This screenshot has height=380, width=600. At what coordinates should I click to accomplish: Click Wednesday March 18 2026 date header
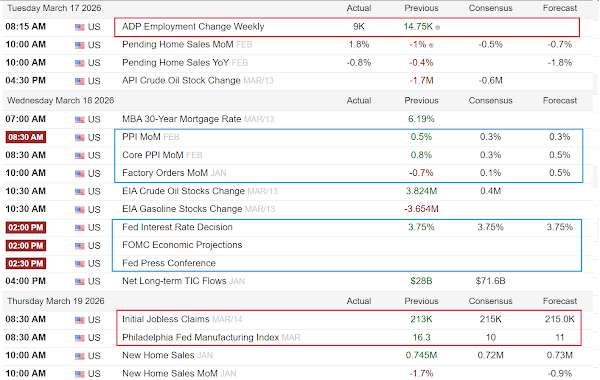60,101
